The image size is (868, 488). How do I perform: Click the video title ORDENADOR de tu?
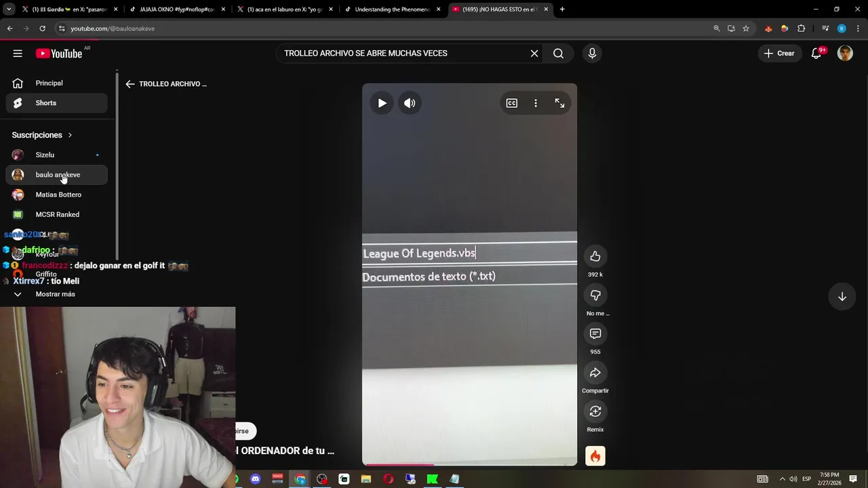285,451
